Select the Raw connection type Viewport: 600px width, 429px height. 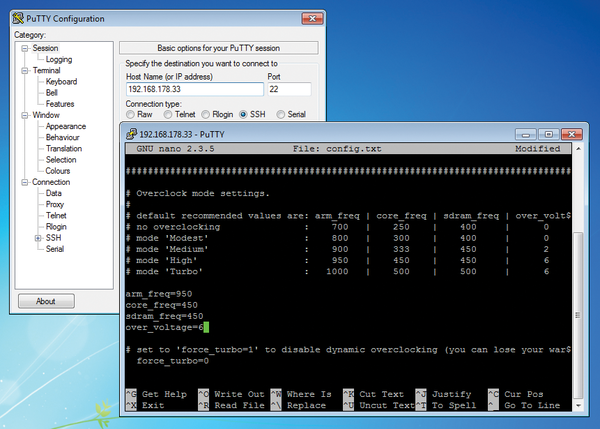pos(130,114)
